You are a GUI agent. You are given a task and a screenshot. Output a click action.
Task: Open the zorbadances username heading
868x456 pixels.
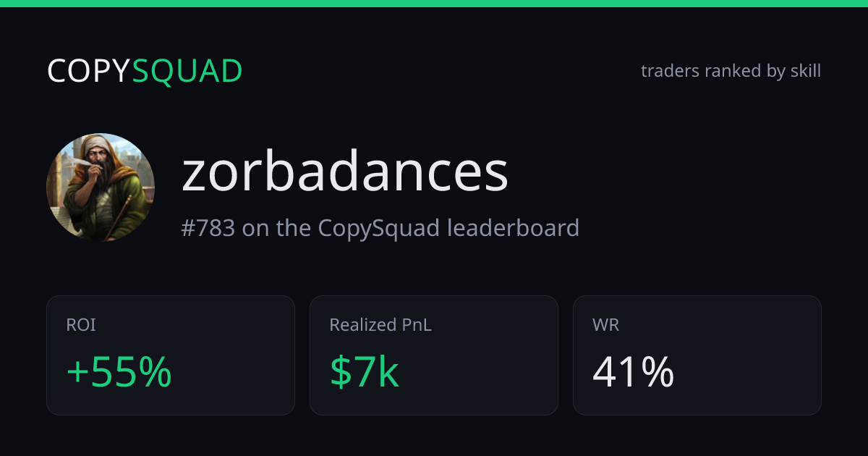[x=345, y=172]
